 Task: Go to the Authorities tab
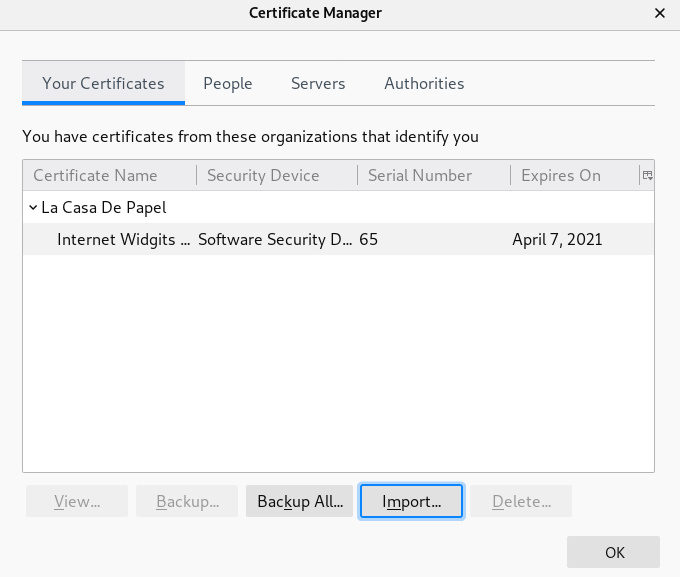pos(424,84)
